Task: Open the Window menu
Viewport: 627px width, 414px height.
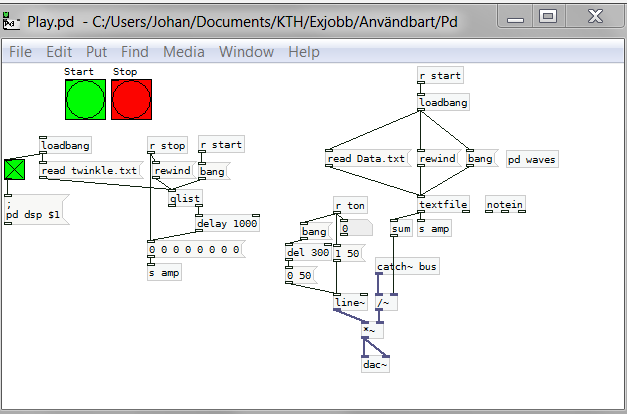Action: (x=246, y=52)
